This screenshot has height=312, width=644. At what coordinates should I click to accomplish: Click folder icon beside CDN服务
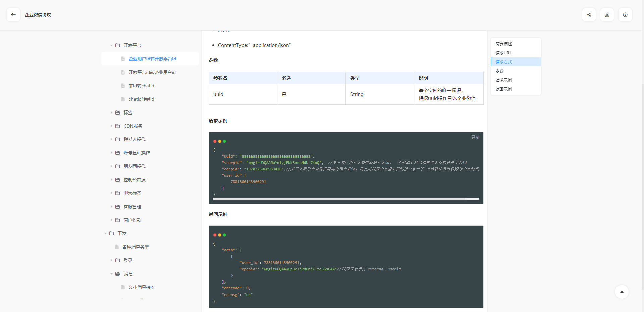pos(118,126)
